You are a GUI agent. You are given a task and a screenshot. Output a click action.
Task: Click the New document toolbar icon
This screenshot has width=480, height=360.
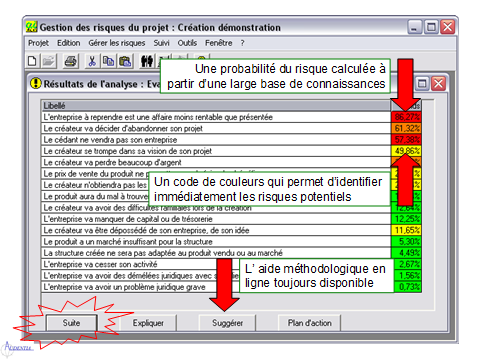pos(32,61)
